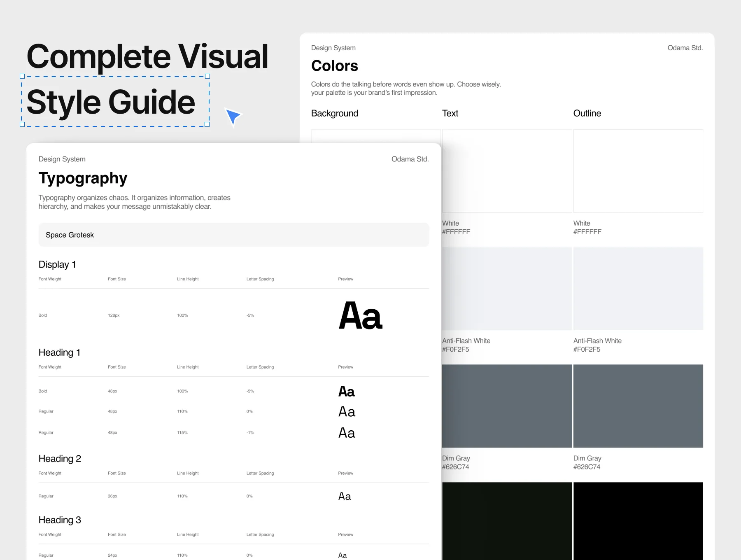This screenshot has height=560, width=741.
Task: Click the 'Aa' preview in Heading 3 row
Action: [343, 555]
